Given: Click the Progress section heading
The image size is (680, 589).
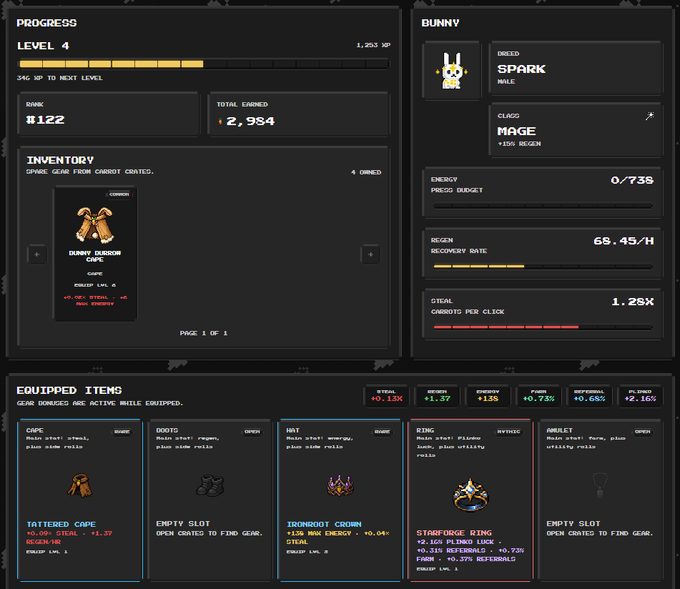Looking at the screenshot, I should coord(46,23).
